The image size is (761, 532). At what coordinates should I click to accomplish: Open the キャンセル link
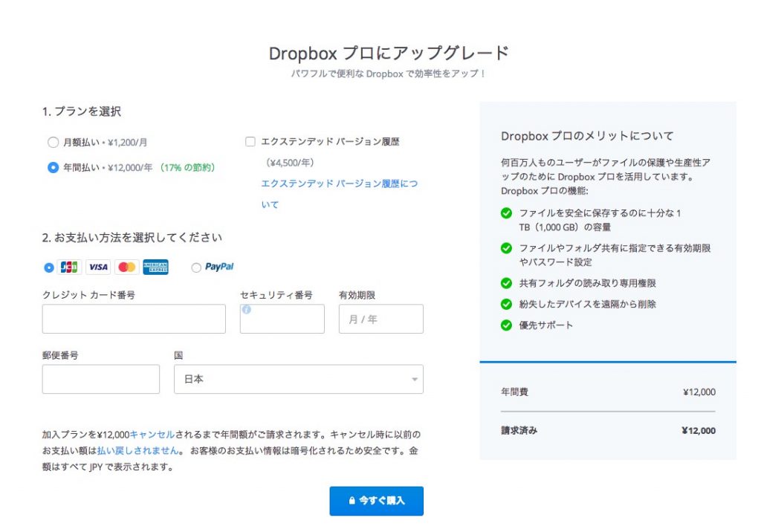tap(152, 435)
